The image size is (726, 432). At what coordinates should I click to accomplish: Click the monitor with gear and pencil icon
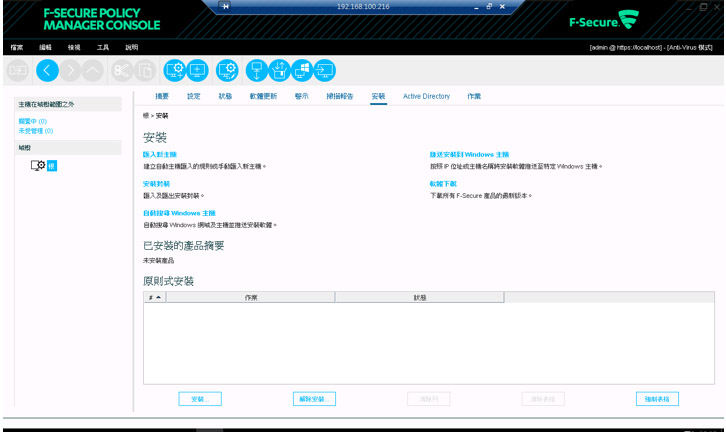(227, 71)
